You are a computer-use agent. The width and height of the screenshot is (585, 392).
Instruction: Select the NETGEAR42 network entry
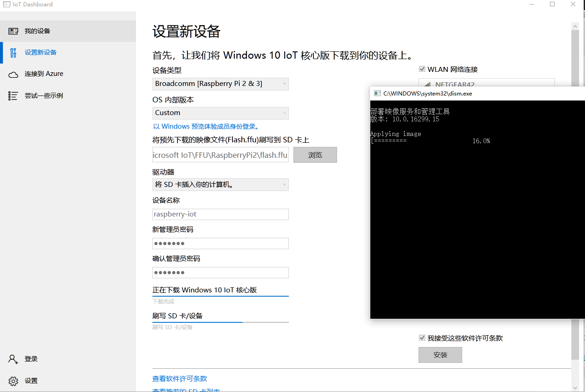click(486, 83)
